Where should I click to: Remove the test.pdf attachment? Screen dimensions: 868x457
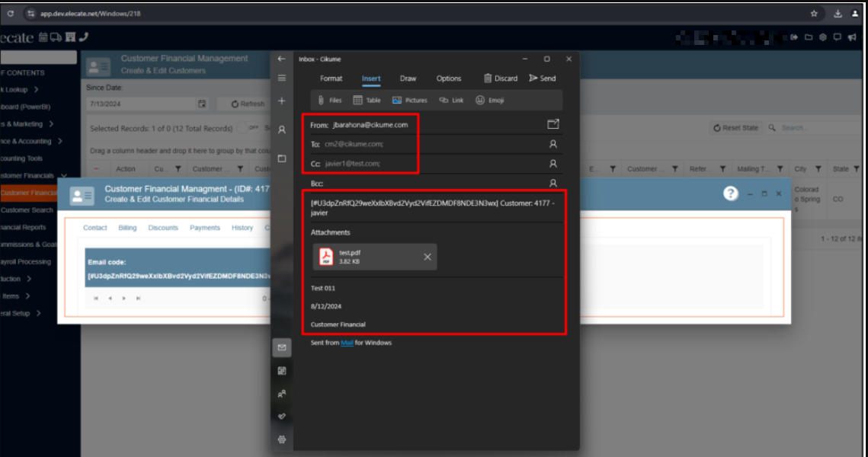point(427,257)
